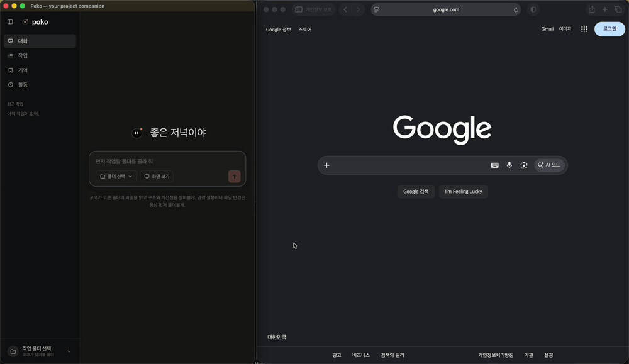Click the AI 모드 button in search box
This screenshot has height=364, width=629.
tap(549, 165)
